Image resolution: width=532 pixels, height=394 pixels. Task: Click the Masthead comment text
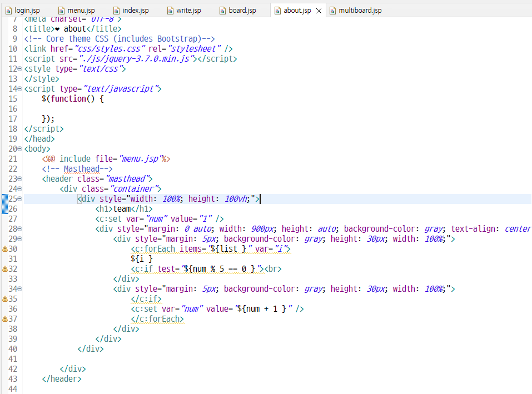click(x=81, y=169)
